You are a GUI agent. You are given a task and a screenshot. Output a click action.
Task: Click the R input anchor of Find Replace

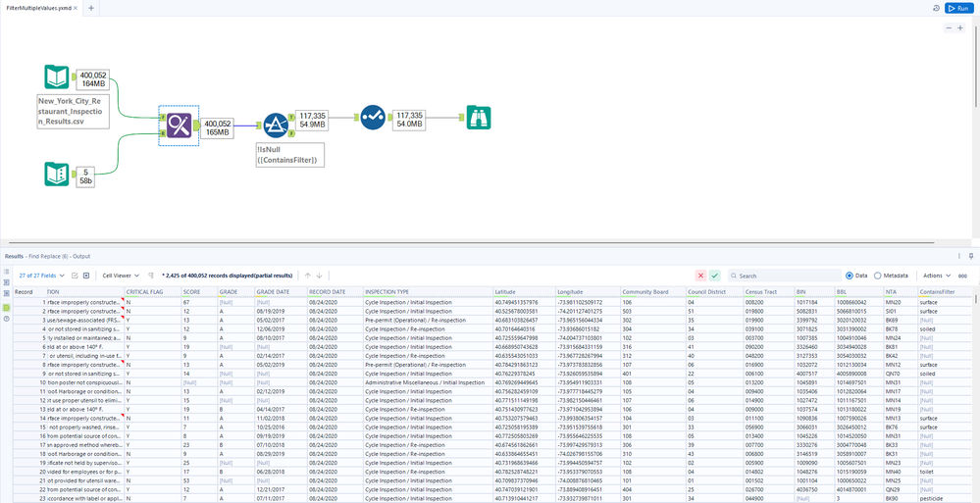[x=163, y=133]
